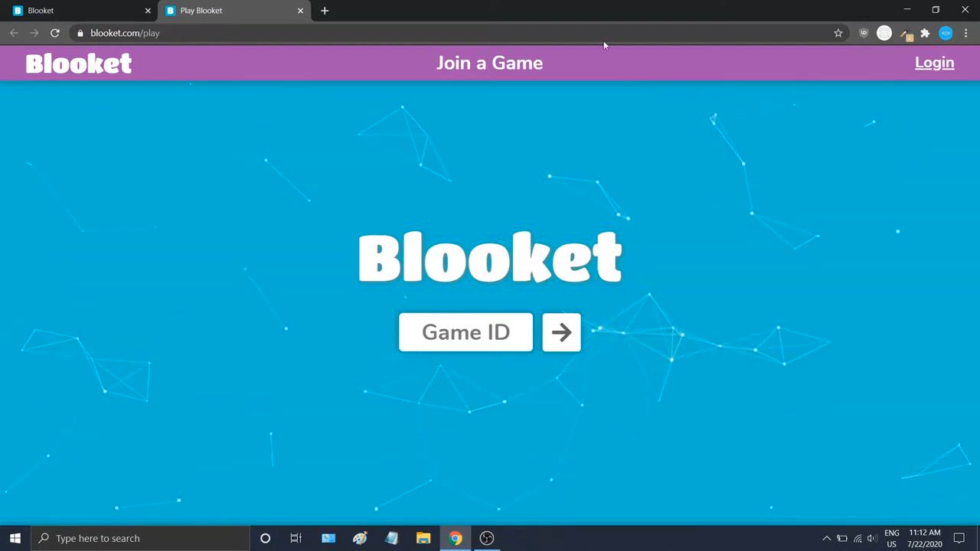Bookmark this page with the star icon
980x551 pixels.
(x=838, y=33)
